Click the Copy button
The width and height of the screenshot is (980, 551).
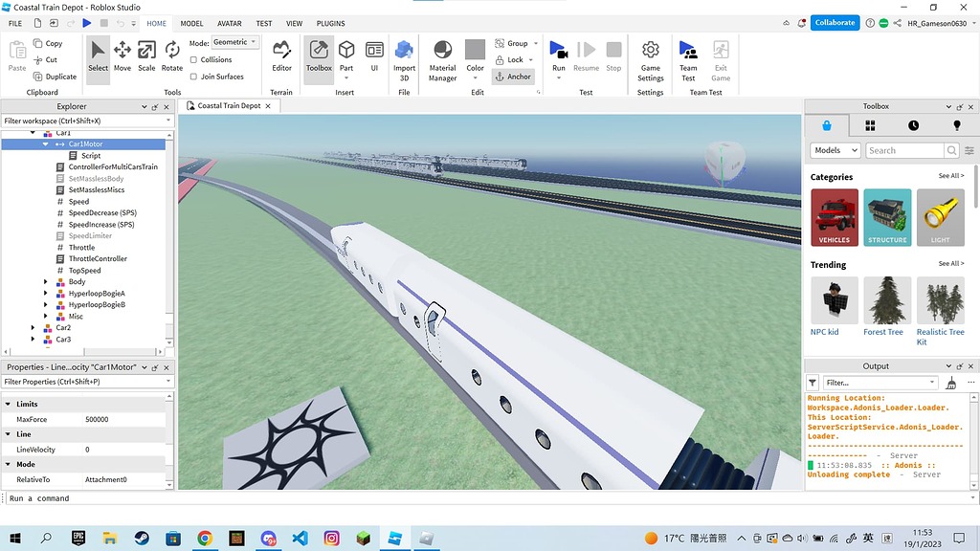(48, 43)
